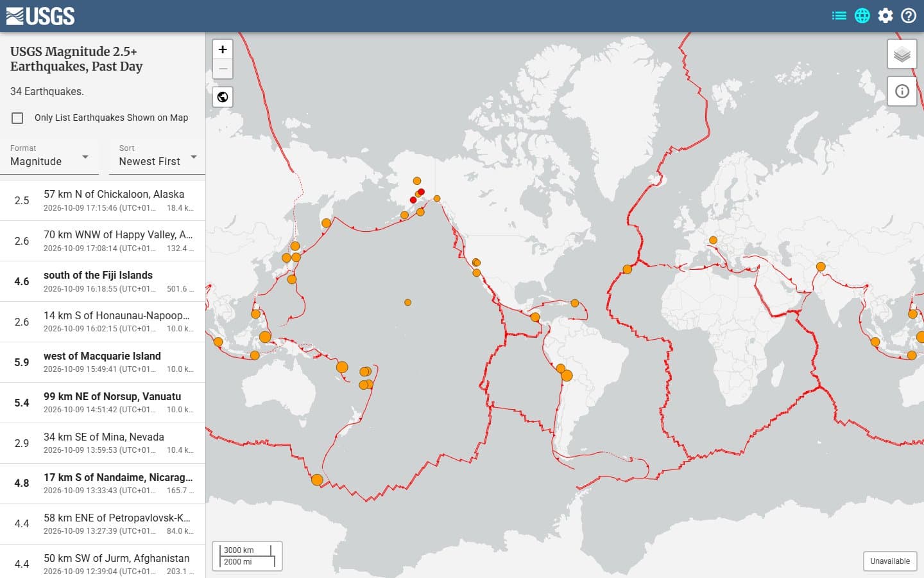Select 99 km NE of Norsup, Vanuatu
The width and height of the screenshot is (924, 578).
click(103, 403)
